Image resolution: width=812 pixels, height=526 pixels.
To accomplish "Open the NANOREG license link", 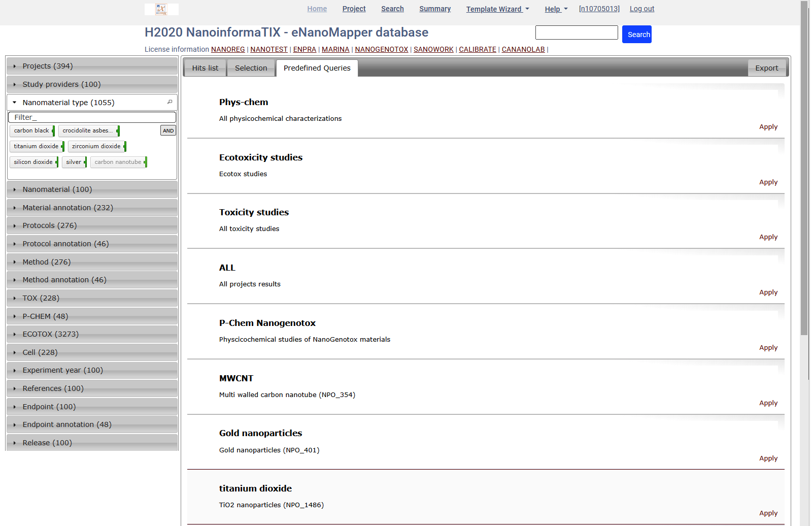I will 228,49.
